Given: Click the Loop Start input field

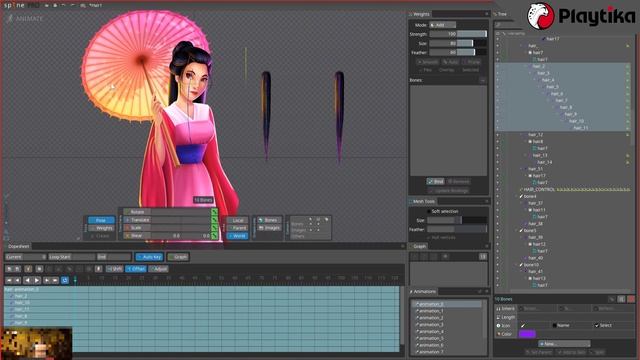Looking at the screenshot, I should 72,257.
